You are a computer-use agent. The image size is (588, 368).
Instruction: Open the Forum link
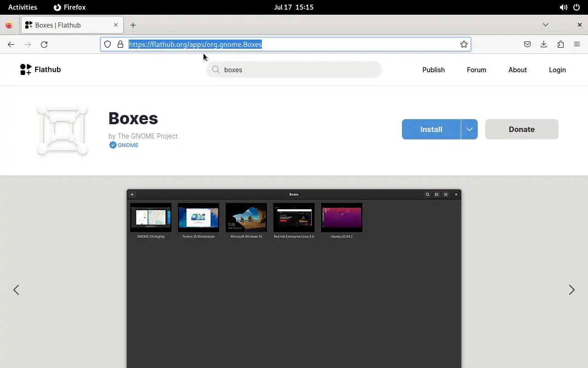tap(476, 70)
